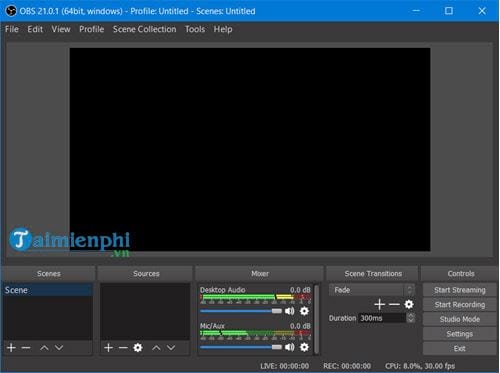The width and height of the screenshot is (500, 373).
Task: Enable Studio Mode
Action: 460,319
